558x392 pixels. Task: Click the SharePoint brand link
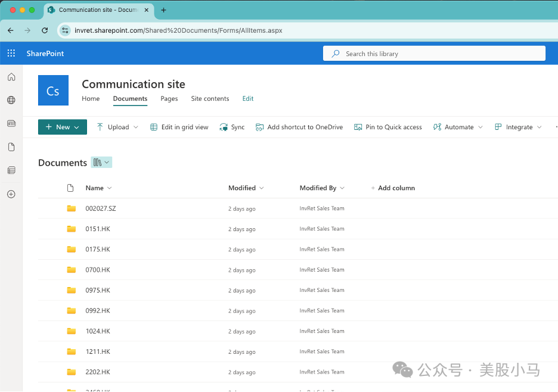pyautogui.click(x=45, y=54)
